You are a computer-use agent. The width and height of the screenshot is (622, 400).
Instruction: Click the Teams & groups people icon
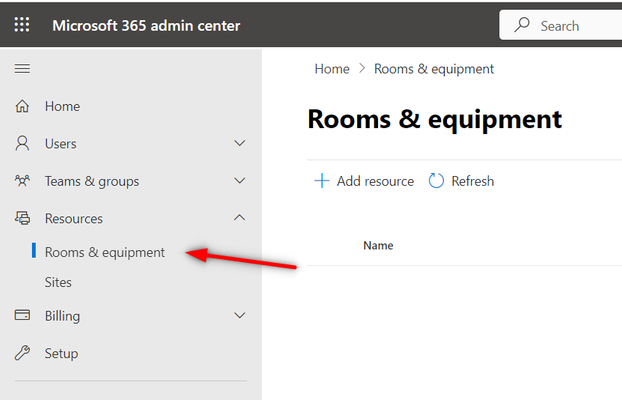(22, 181)
